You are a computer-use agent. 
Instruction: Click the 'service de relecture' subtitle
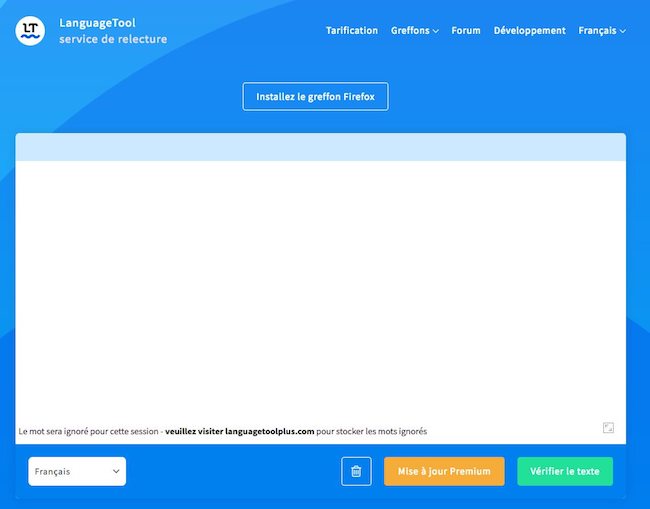click(x=113, y=39)
